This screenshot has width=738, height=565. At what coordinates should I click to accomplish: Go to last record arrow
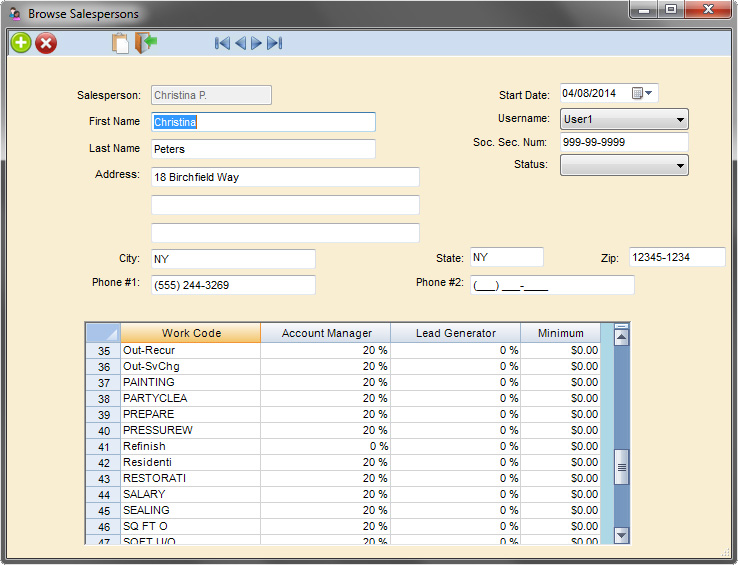coord(274,43)
